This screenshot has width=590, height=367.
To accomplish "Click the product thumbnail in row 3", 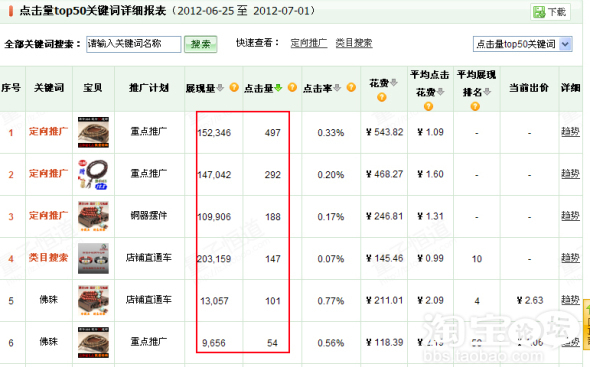I will tap(93, 216).
